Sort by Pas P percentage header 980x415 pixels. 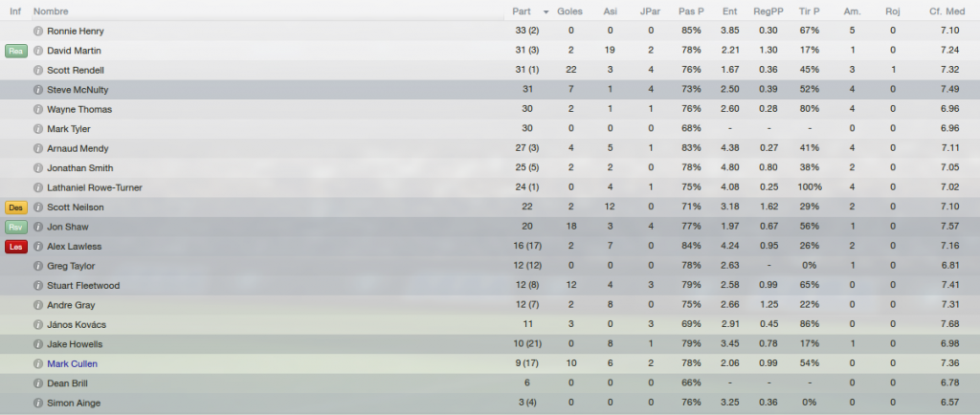click(691, 11)
